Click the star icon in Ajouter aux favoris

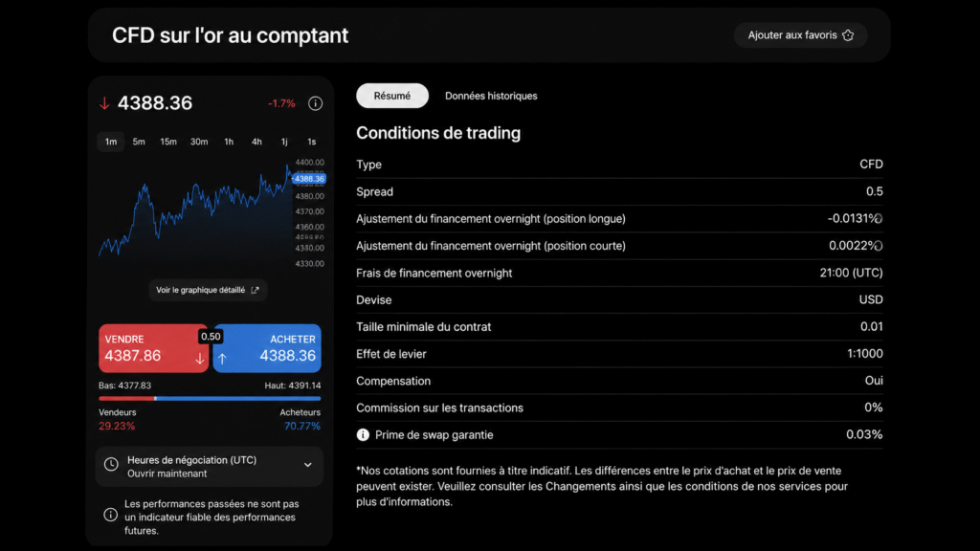(848, 35)
